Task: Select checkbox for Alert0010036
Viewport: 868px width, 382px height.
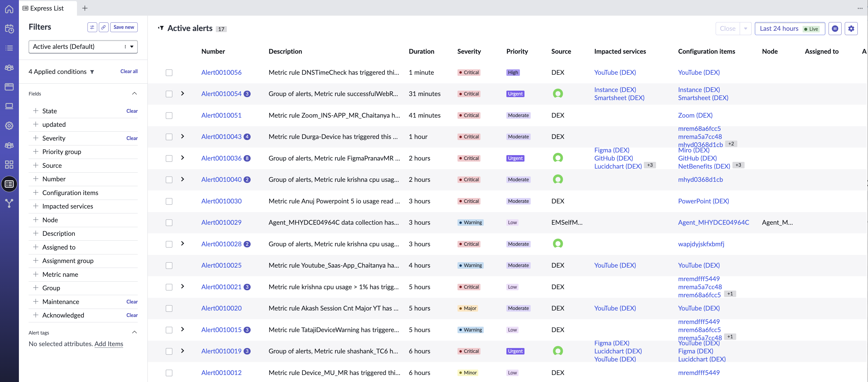Action: click(169, 159)
